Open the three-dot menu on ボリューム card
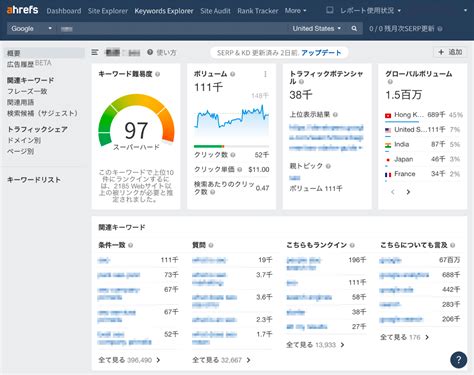This screenshot has width=474, height=375. click(x=265, y=74)
